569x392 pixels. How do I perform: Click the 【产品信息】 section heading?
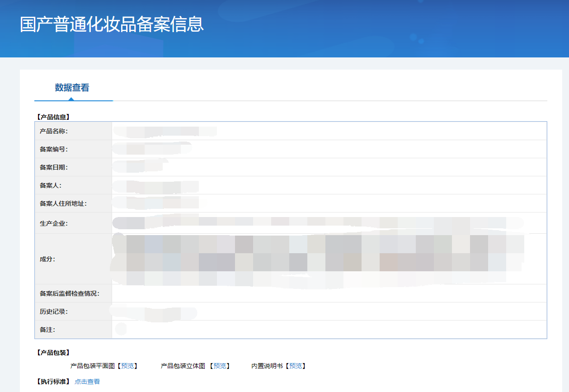[x=53, y=117]
